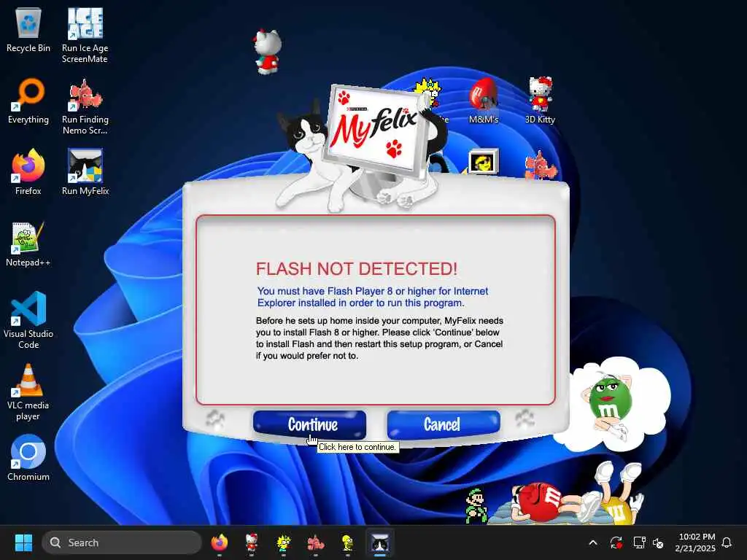Click the pixel Luigi screenmate character

[x=476, y=506]
